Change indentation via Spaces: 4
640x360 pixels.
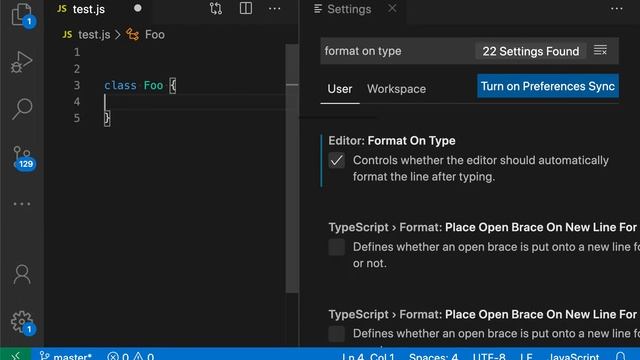(433, 356)
